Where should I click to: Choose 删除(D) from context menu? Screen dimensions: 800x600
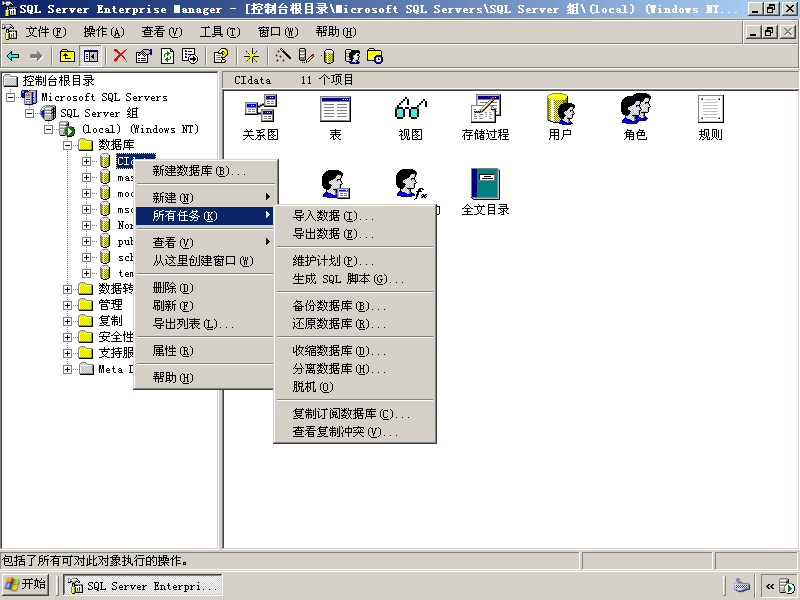205,288
